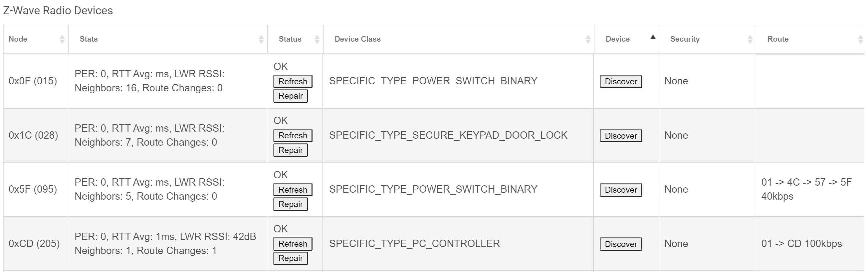This screenshot has width=868, height=272.
Task: Discover device for node 0x0F
Action: [621, 81]
